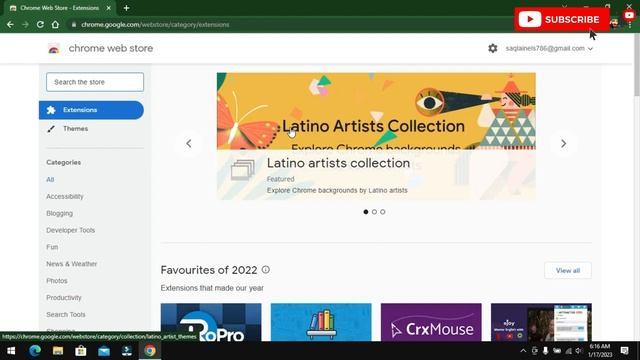Select the second carousel dot

pyautogui.click(x=374, y=212)
